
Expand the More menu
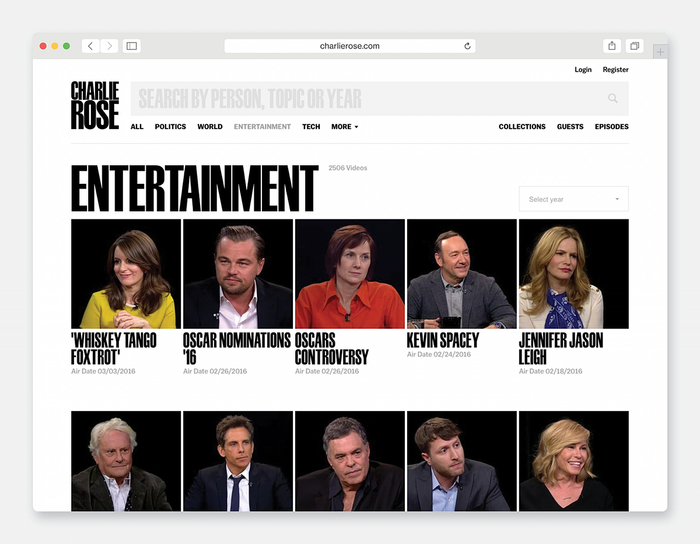(344, 127)
